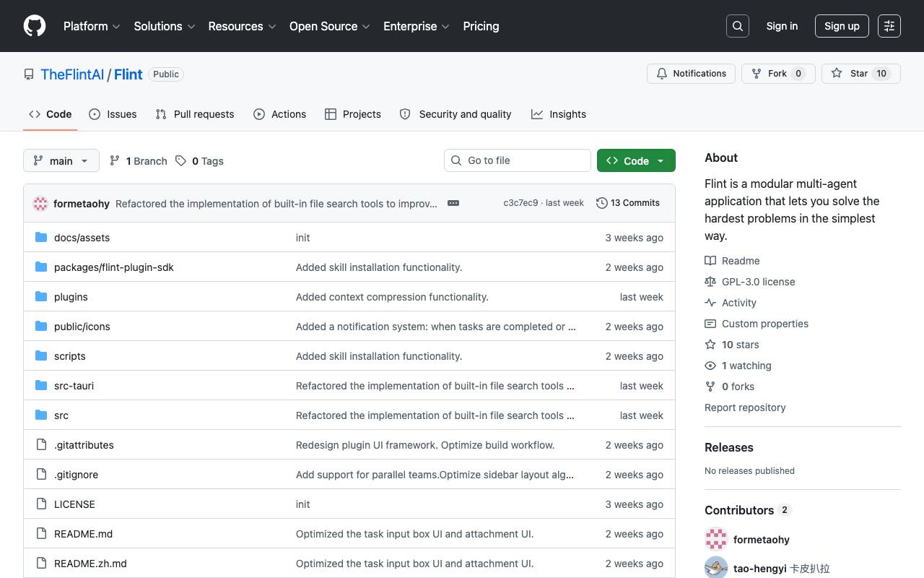
Task: Click the pulse icon beside Activity
Action: tap(710, 303)
